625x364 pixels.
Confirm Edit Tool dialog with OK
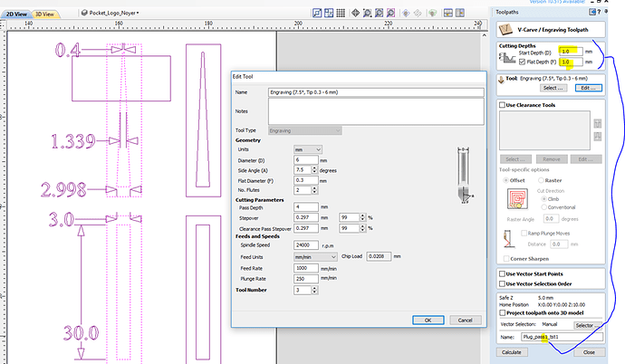point(428,321)
